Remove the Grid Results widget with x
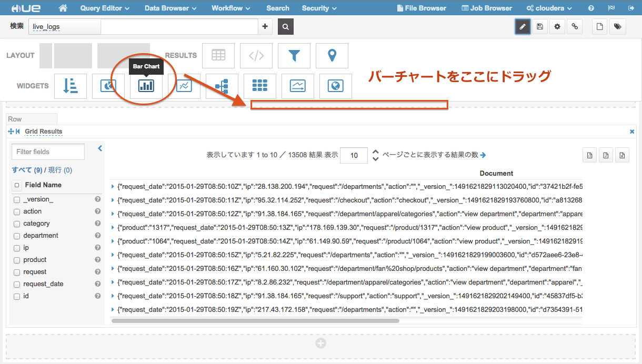Image resolution: width=642 pixels, height=364 pixels. (632, 132)
